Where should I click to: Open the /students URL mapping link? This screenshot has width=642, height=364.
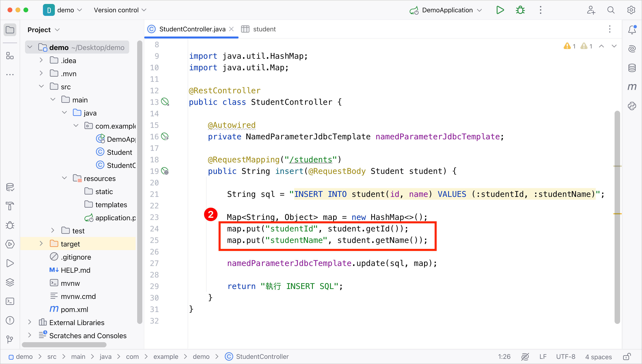[310, 160]
